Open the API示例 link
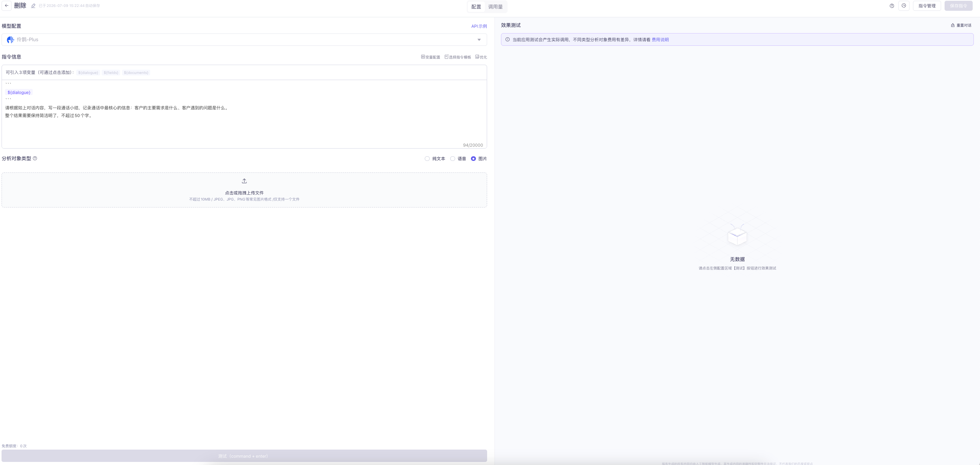 click(479, 26)
